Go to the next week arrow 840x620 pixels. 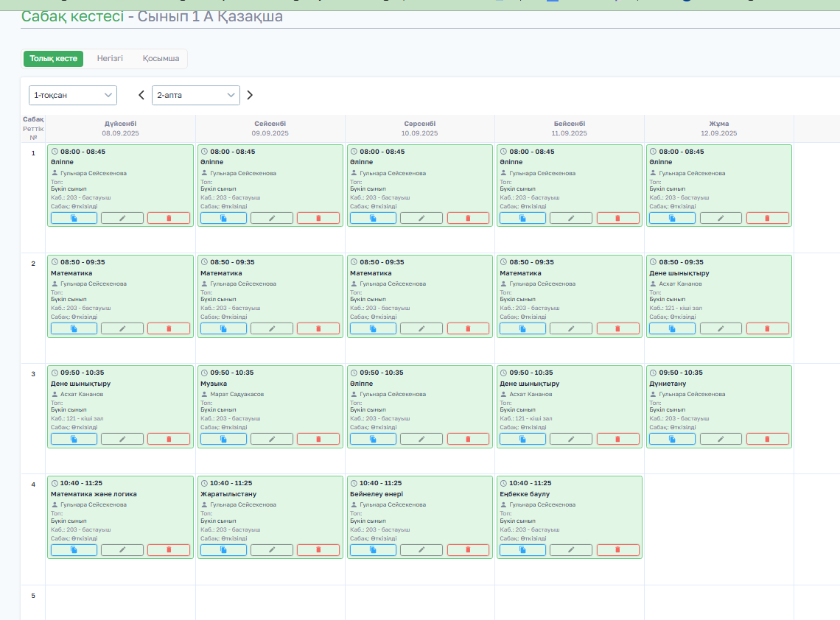pyautogui.click(x=250, y=95)
